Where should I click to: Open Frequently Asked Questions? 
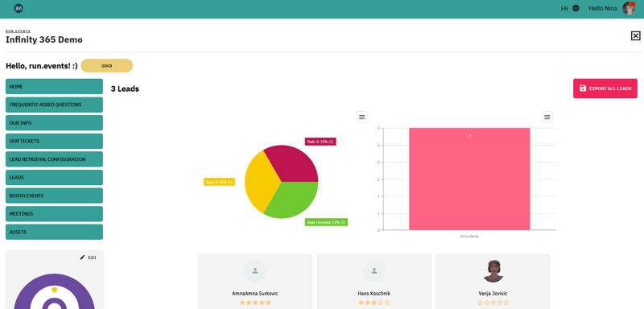click(x=54, y=105)
